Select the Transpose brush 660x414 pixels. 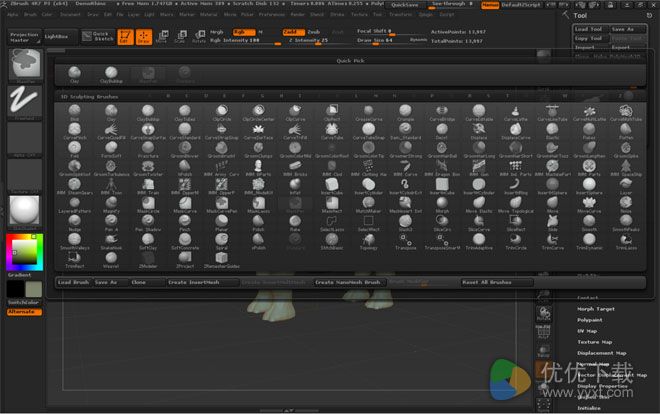pyautogui.click(x=405, y=242)
